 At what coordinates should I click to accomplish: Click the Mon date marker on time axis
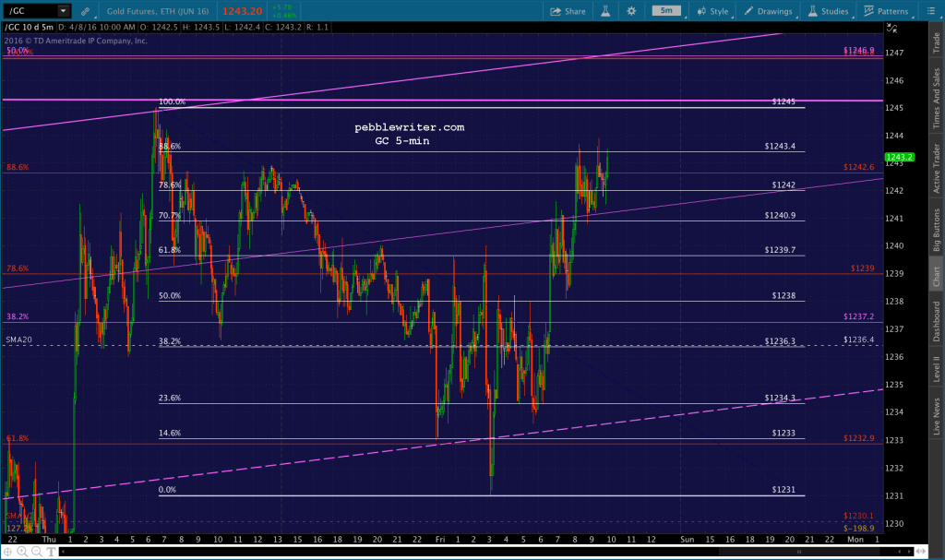click(x=855, y=539)
